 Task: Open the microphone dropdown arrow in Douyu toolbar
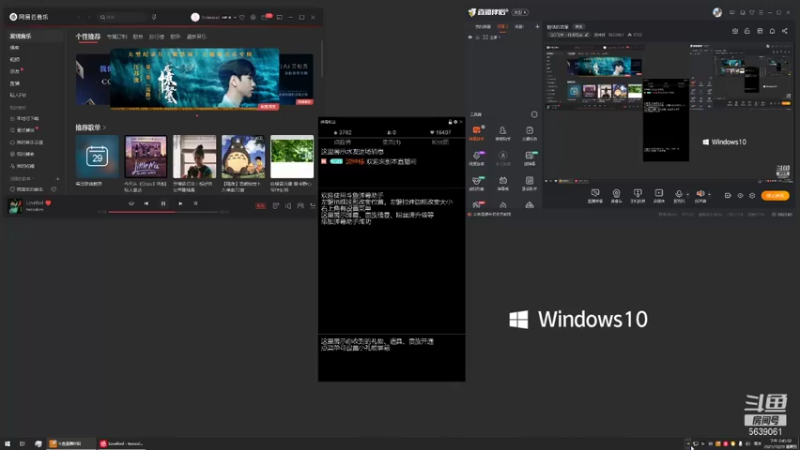(x=687, y=194)
